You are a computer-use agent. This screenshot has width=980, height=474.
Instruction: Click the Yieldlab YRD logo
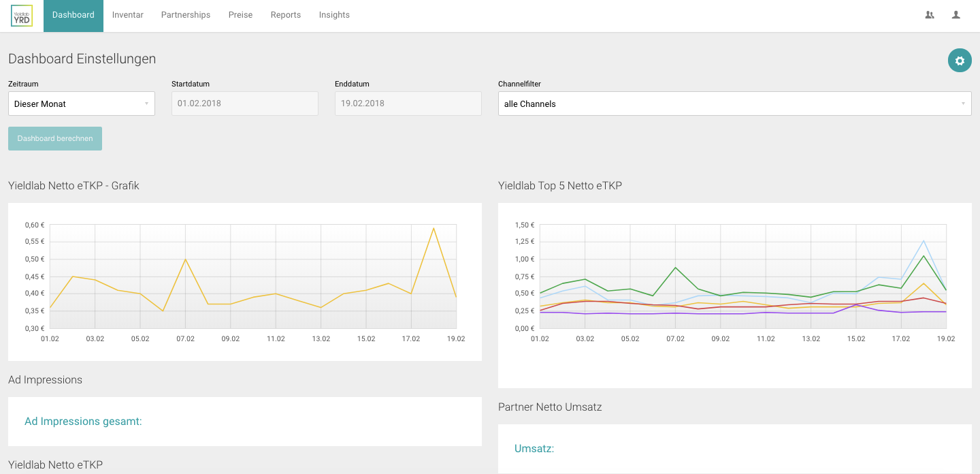pos(22,16)
